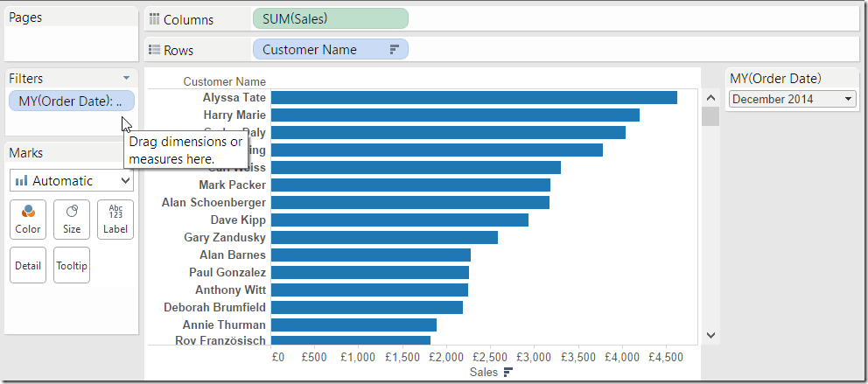Viewport: 868px width, 384px height.
Task: Expand the Filters shelf menu arrow
Action: (x=127, y=78)
